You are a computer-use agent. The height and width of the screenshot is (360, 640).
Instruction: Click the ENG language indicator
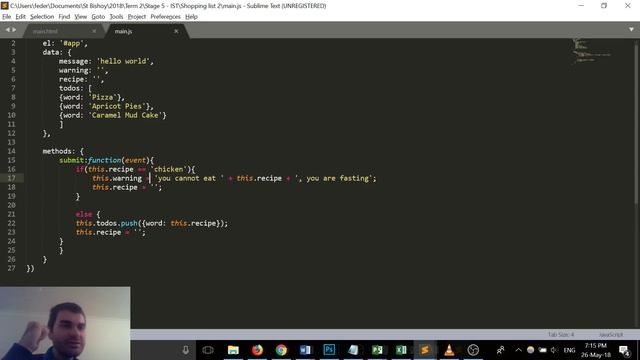[569, 350]
